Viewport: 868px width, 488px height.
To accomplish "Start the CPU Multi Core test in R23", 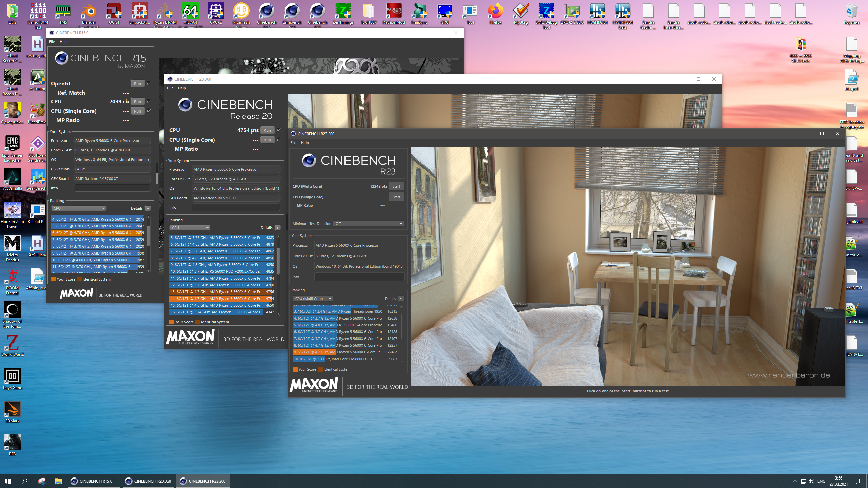I will (x=396, y=186).
